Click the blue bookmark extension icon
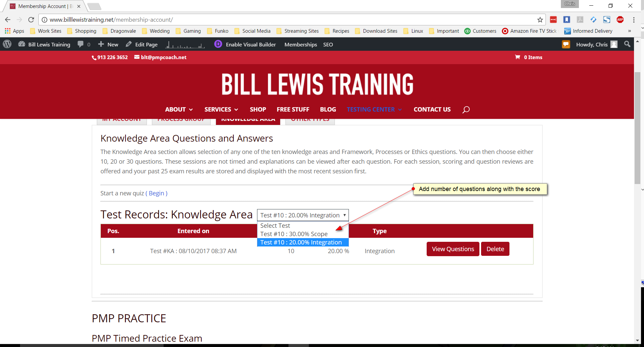644x347 pixels. (x=567, y=20)
